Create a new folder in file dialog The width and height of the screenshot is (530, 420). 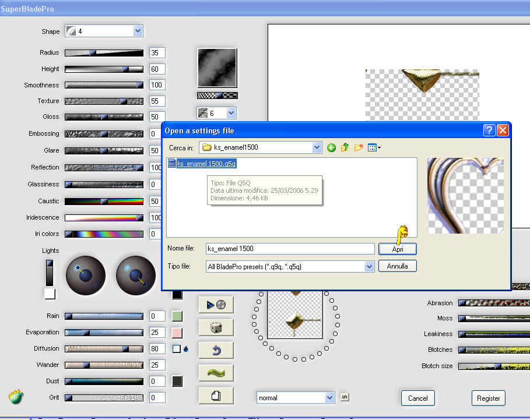point(359,148)
